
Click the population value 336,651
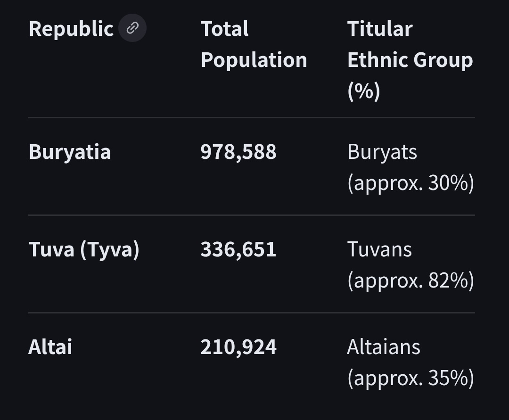(238, 249)
